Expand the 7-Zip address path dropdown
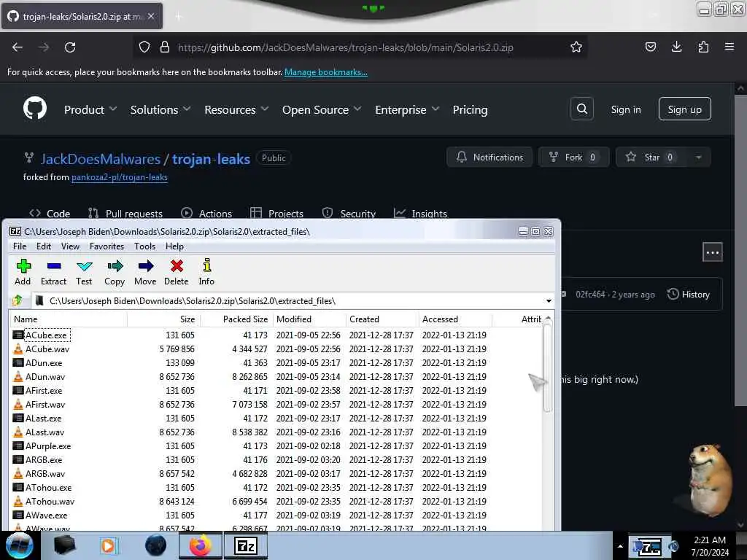The height and width of the screenshot is (560, 747). (549, 301)
